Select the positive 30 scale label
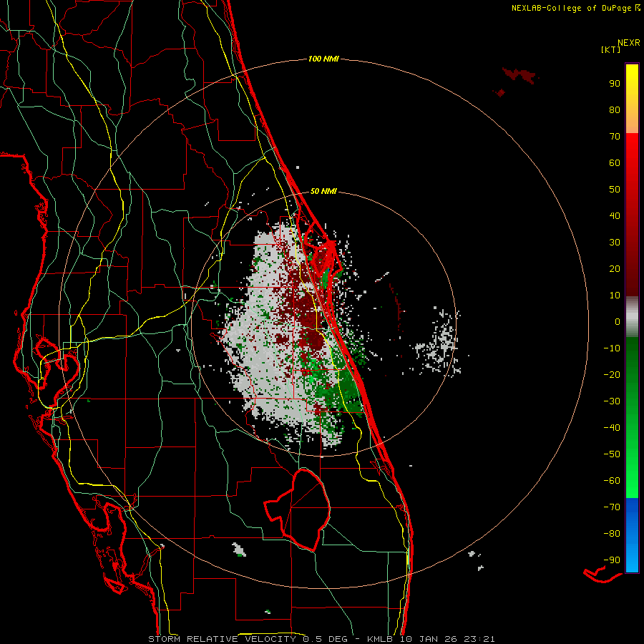This screenshot has width=644, height=644. click(615, 243)
